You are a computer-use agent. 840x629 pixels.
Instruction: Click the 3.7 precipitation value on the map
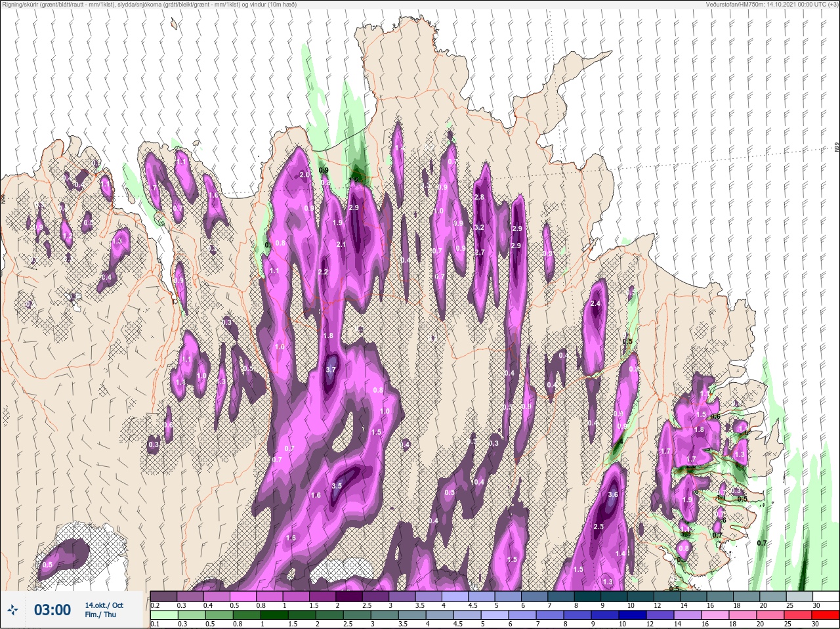331,370
